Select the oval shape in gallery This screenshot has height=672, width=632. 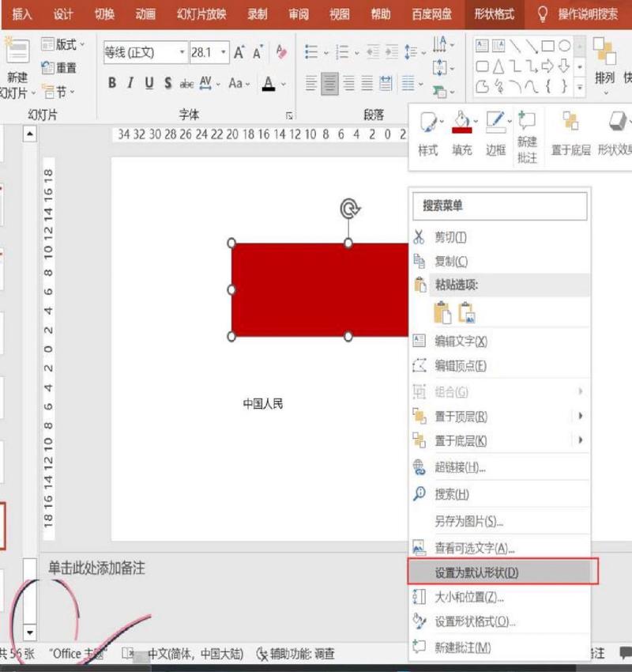click(564, 45)
